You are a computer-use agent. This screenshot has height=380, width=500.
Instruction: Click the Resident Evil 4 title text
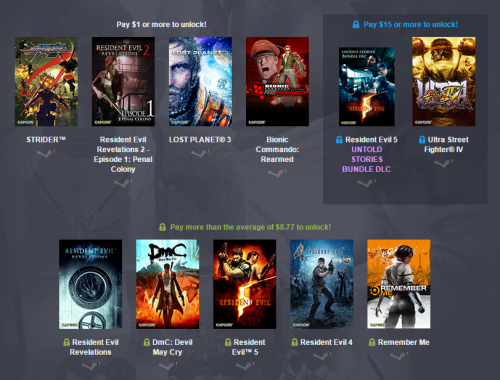(x=326, y=342)
